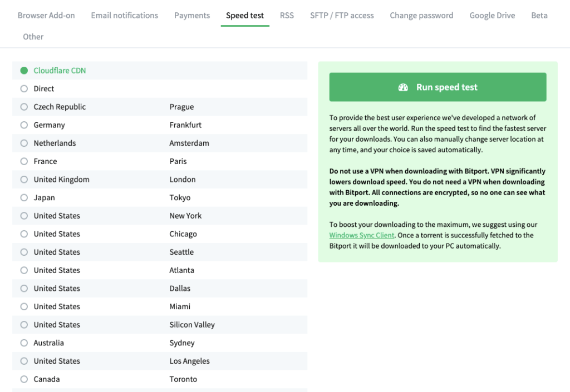Click the Tokyo city text
Viewport: 570px width, 392px height.
click(180, 198)
